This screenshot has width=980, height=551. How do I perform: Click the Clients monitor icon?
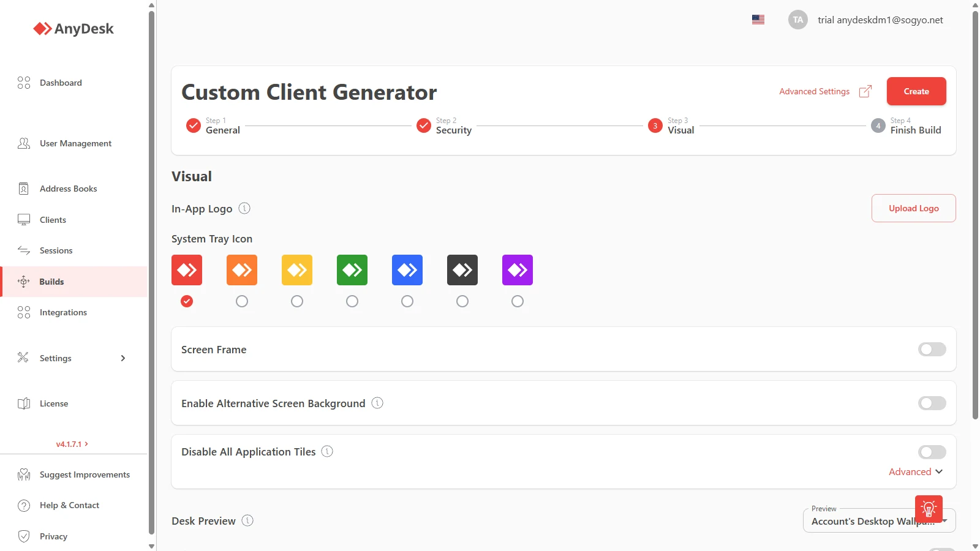(x=24, y=220)
